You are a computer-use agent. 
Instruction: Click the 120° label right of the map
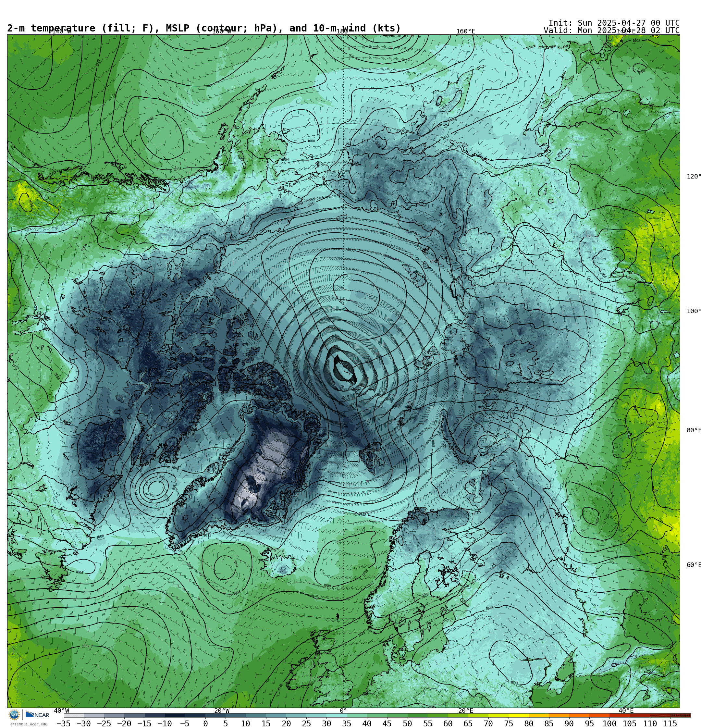[x=694, y=177]
